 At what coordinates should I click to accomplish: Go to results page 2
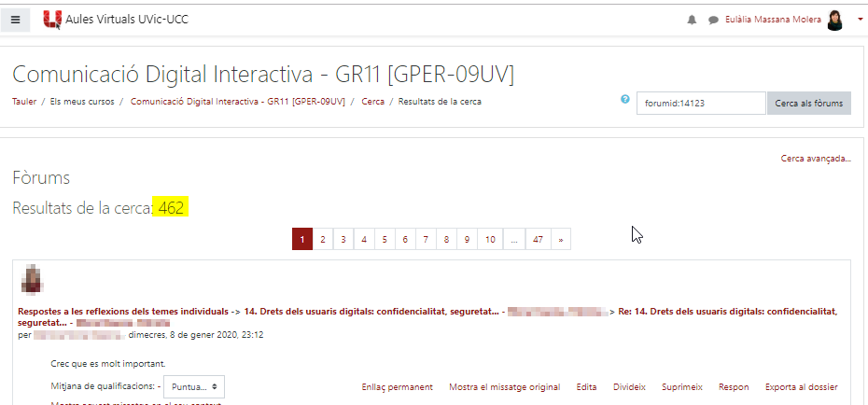pyautogui.click(x=323, y=240)
